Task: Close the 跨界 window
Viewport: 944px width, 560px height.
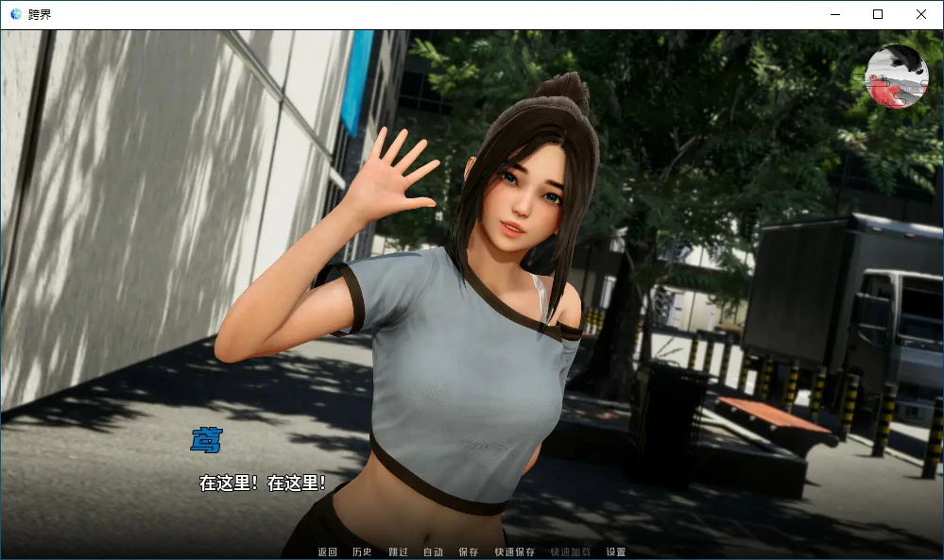Action: (921, 14)
